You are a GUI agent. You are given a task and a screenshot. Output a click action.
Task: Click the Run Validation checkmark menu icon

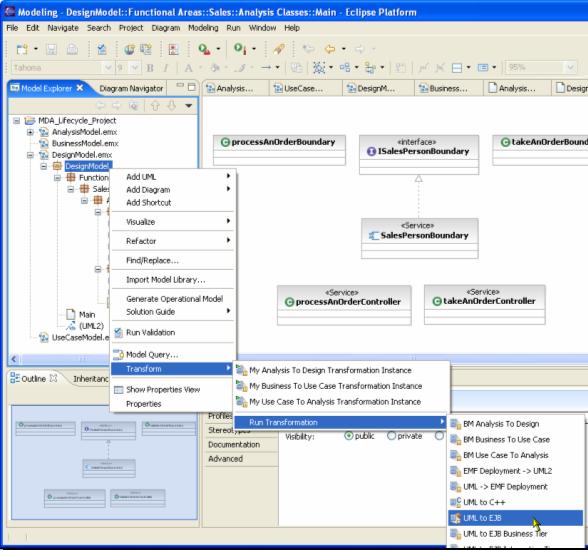coord(118,333)
